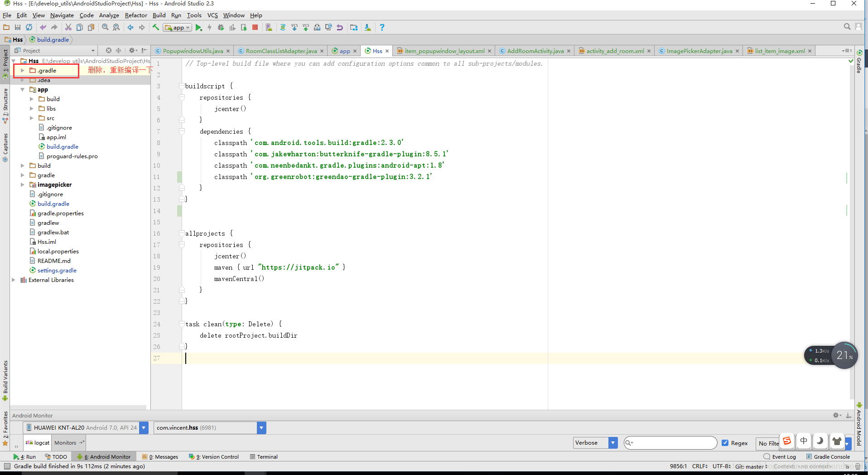Screen dimensions: 868x475
Task: Open Find with magnifier icon
Action: tap(105, 28)
